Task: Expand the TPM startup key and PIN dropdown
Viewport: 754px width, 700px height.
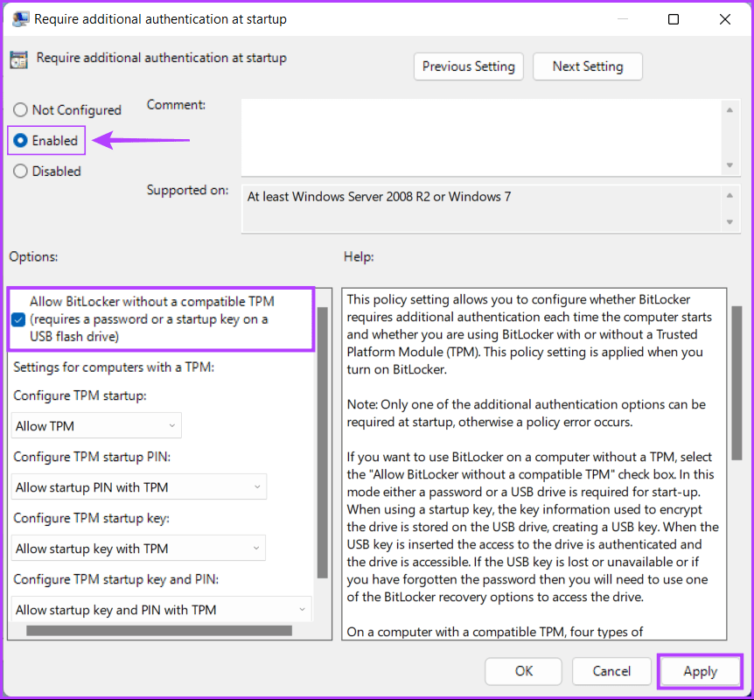Action: [x=163, y=610]
